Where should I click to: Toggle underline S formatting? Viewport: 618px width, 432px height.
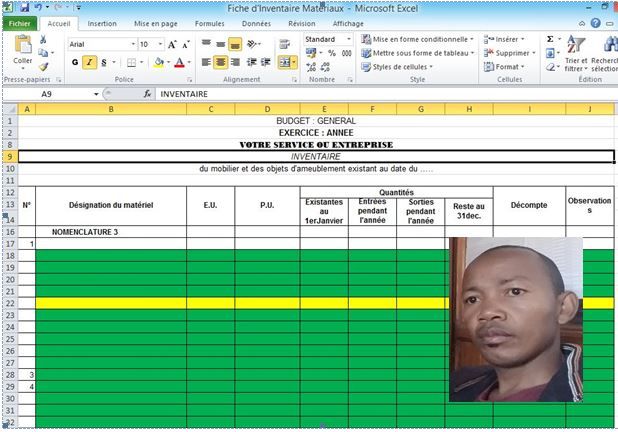click(104, 62)
